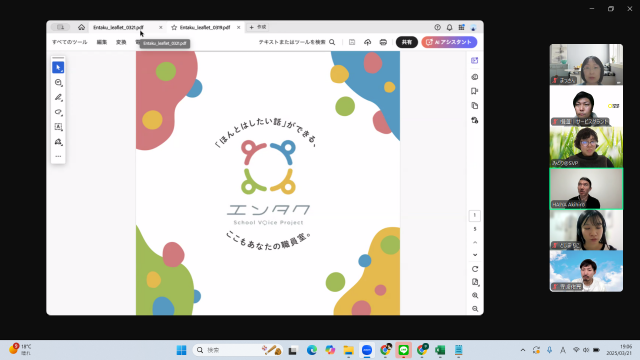640x360 pixels.
Task: Open the notifications bell
Action: coord(449,27)
